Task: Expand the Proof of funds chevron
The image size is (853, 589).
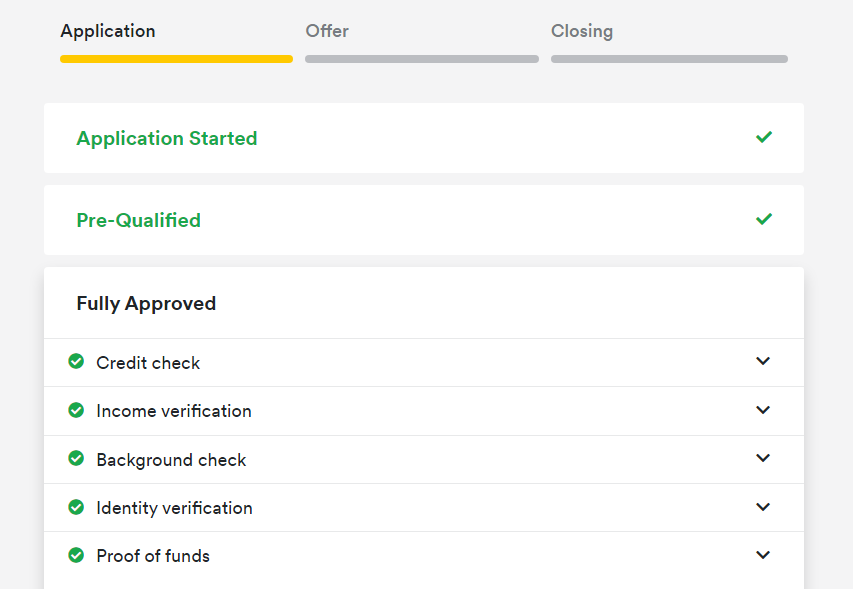Action: pos(763,555)
